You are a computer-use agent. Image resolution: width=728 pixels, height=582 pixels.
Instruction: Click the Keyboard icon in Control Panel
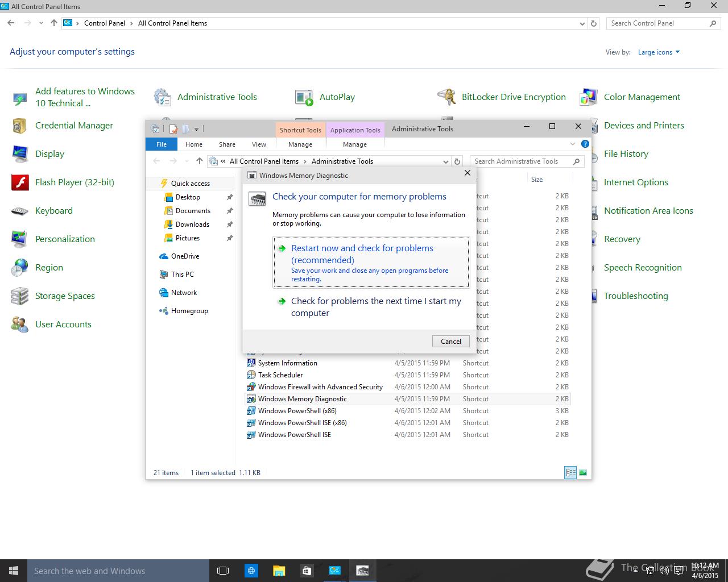point(20,211)
